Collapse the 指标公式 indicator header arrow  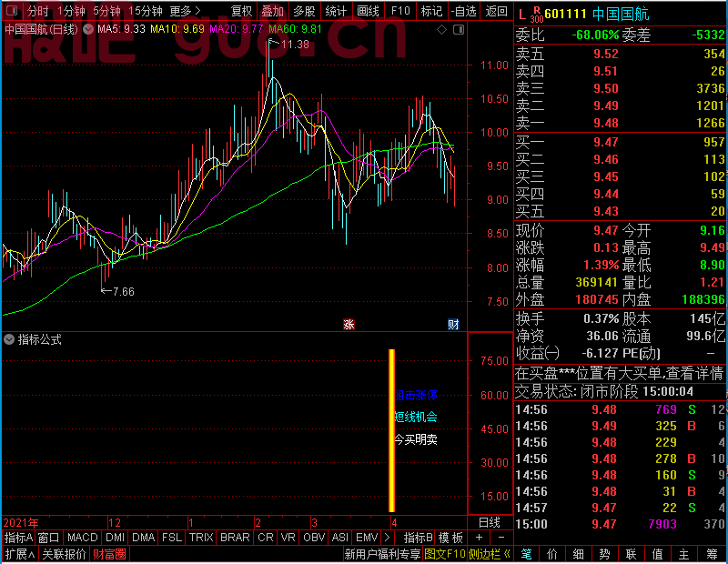tap(9, 339)
